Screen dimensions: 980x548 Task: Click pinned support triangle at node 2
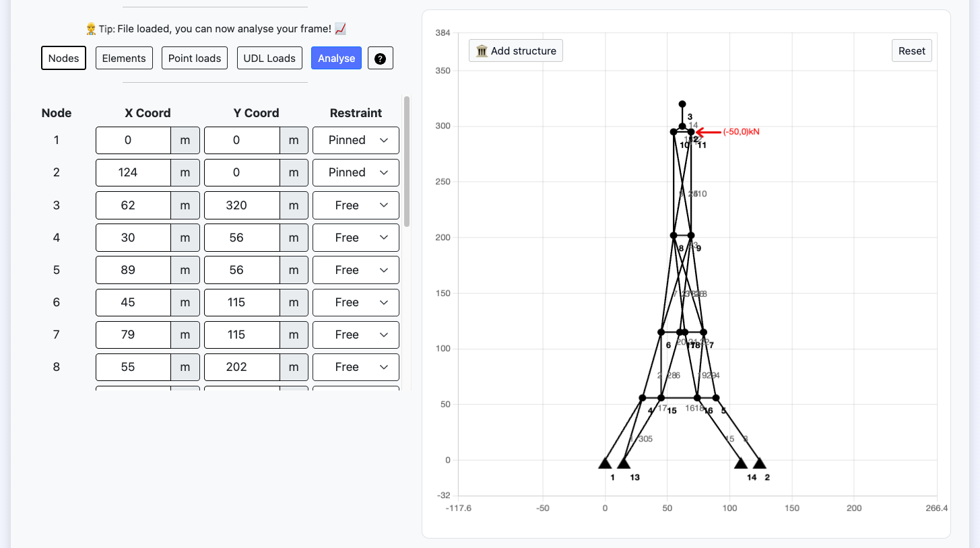pos(759,463)
